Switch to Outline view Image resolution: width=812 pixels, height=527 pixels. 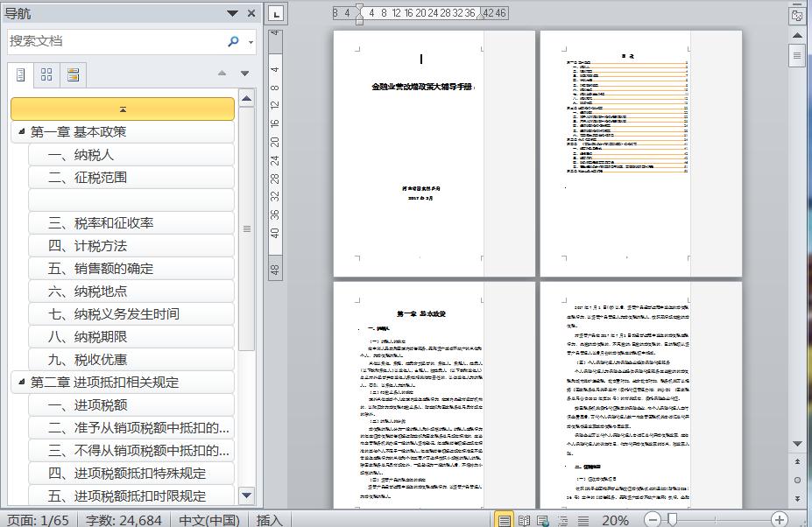tap(561, 520)
